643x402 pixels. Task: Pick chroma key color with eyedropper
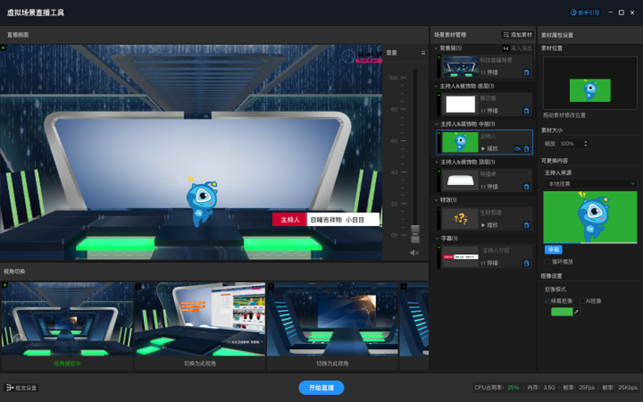pos(576,312)
